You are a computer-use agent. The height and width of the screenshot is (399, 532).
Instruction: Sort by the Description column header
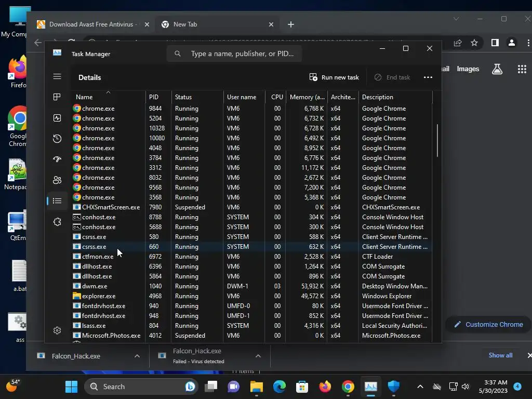(x=395, y=97)
